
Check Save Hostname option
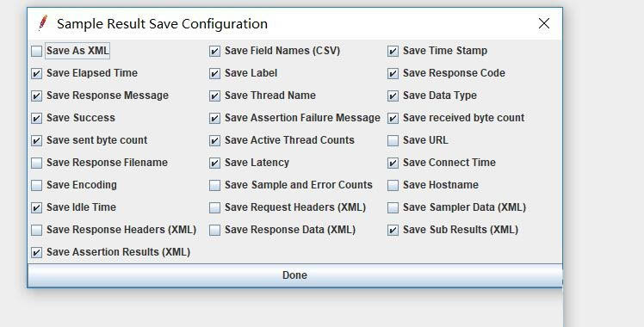coord(393,186)
